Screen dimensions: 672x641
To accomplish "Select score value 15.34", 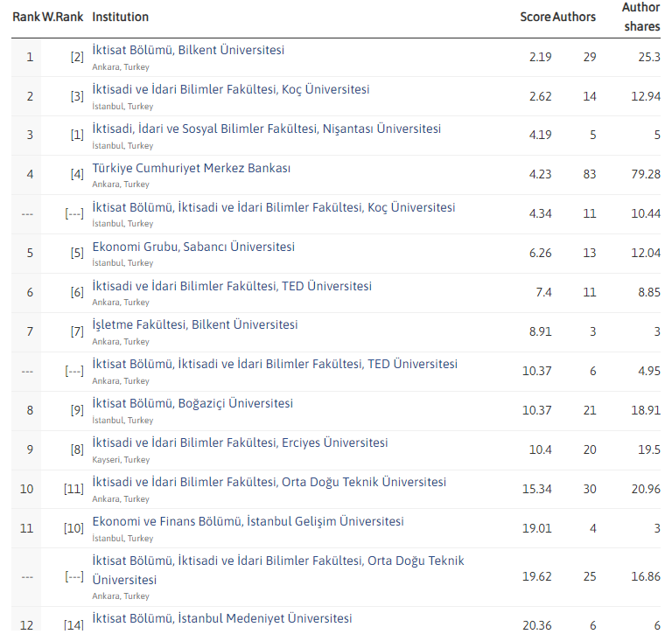I will (x=536, y=490).
